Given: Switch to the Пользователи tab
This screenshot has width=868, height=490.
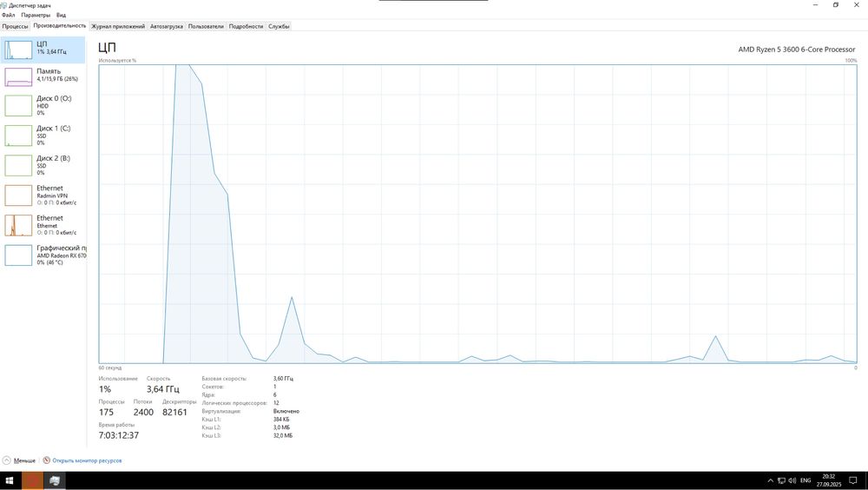Looking at the screenshot, I should coord(206,26).
